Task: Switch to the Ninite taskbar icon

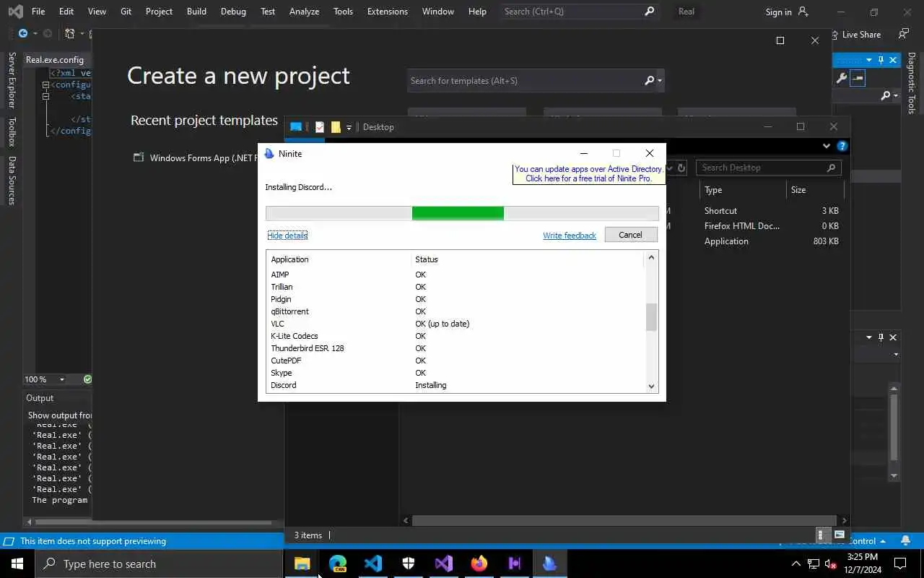Action: [x=550, y=564]
